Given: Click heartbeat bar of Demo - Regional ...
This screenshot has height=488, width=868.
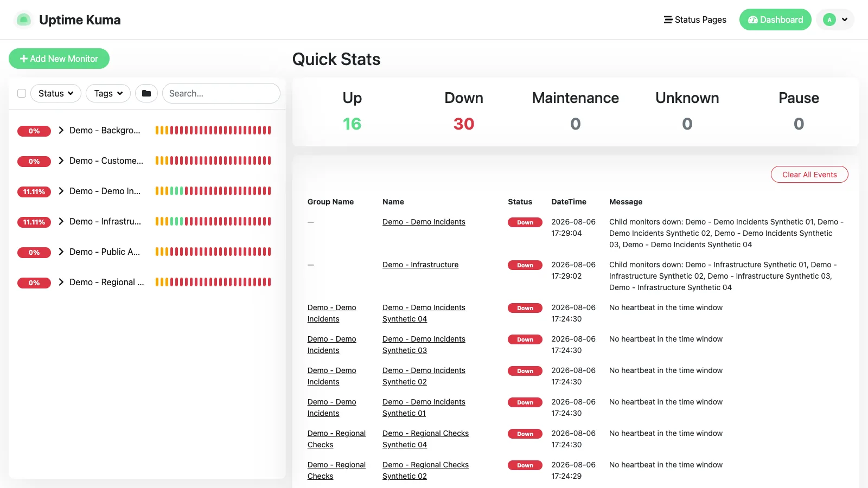Looking at the screenshot, I should coord(213,282).
